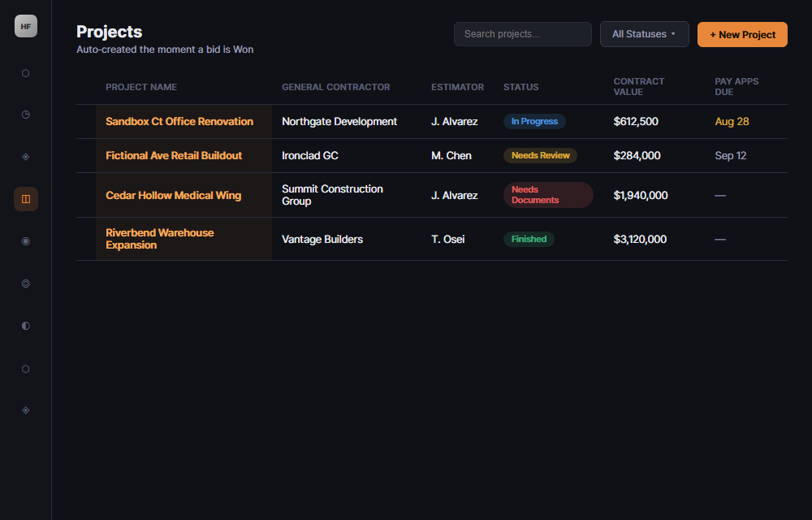The height and width of the screenshot is (520, 812).
Task: Open the pie-clock icon in the sidebar
Action: [25, 115]
